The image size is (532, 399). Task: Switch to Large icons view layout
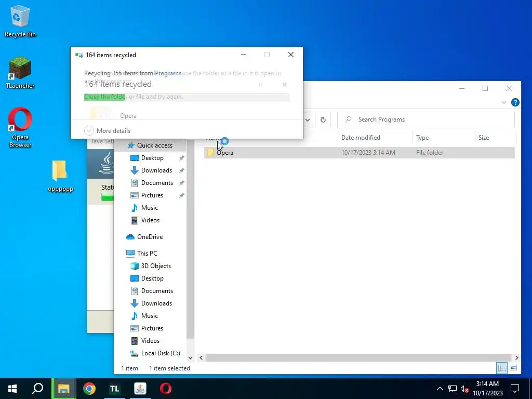[x=513, y=368]
